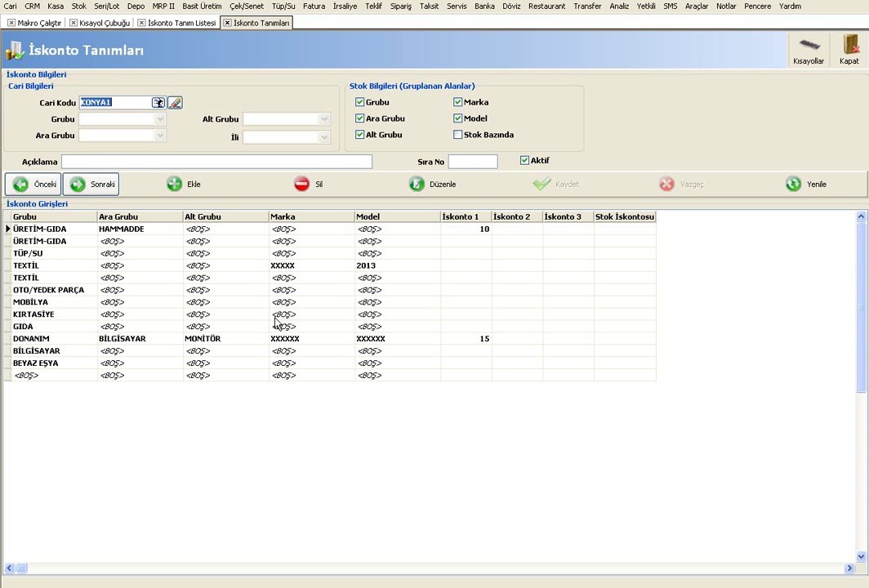Sort by the Marka column header

311,216
